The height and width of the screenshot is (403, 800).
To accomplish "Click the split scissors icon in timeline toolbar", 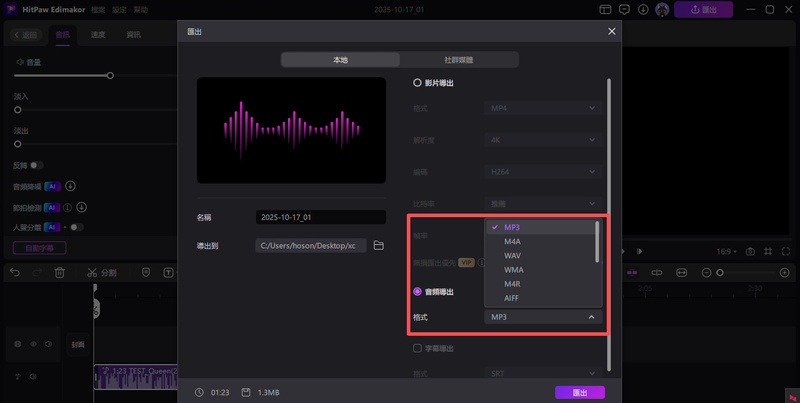I will tap(93, 272).
